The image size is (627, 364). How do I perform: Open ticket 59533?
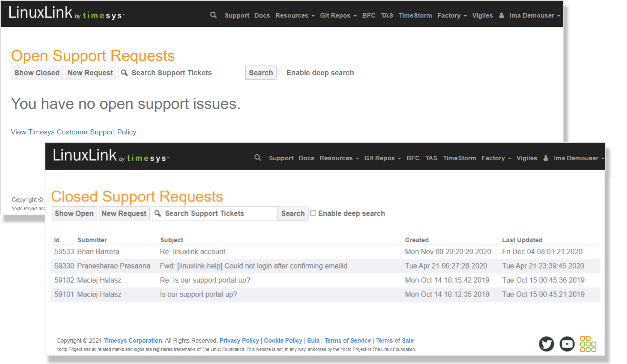pyautogui.click(x=64, y=252)
